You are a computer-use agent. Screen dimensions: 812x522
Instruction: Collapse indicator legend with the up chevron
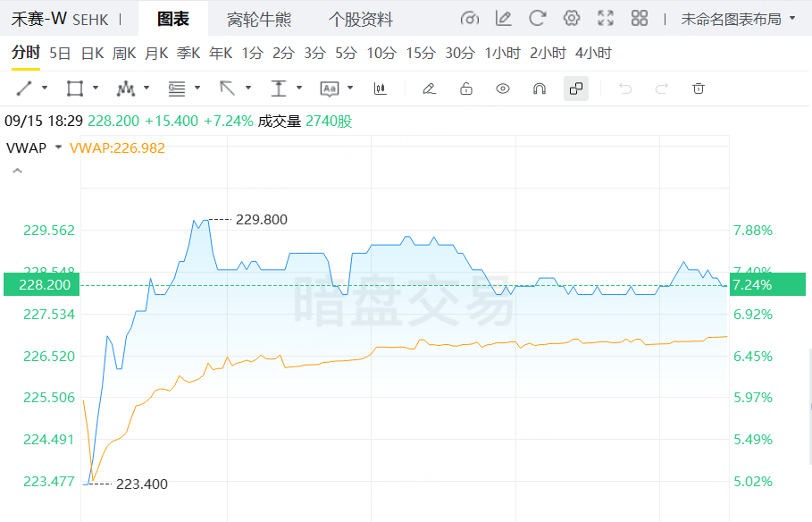click(16, 170)
